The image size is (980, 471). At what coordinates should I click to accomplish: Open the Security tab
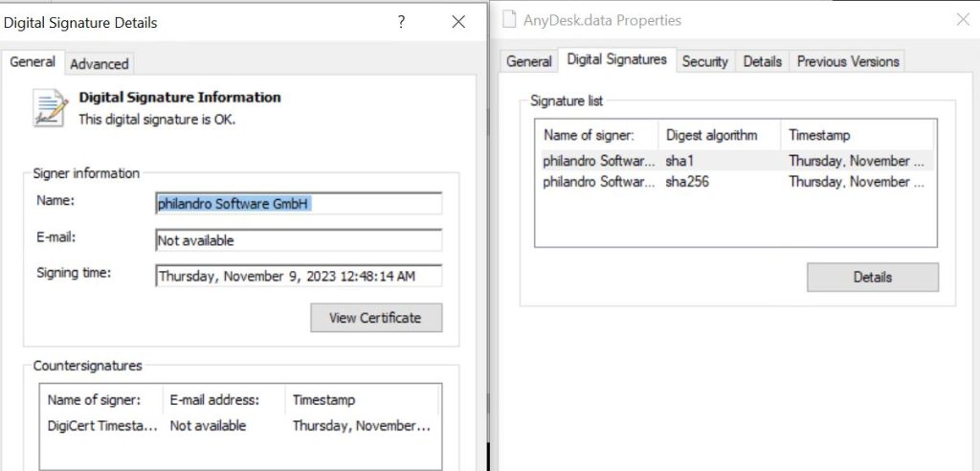point(705,61)
